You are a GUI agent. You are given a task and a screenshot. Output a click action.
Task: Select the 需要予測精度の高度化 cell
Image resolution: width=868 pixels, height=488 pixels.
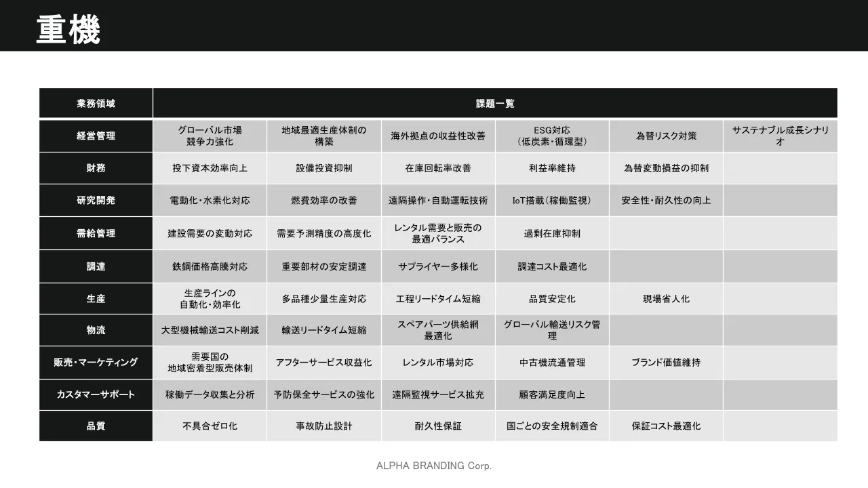point(324,233)
